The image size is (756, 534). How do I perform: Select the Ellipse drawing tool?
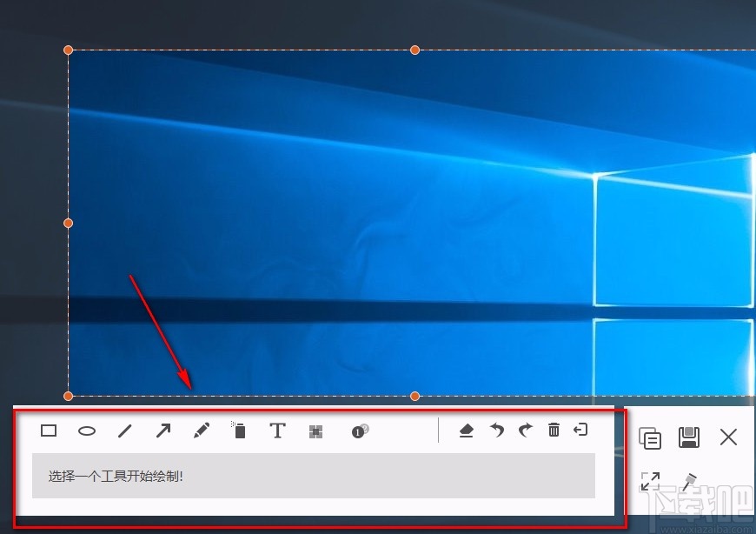pyautogui.click(x=87, y=430)
